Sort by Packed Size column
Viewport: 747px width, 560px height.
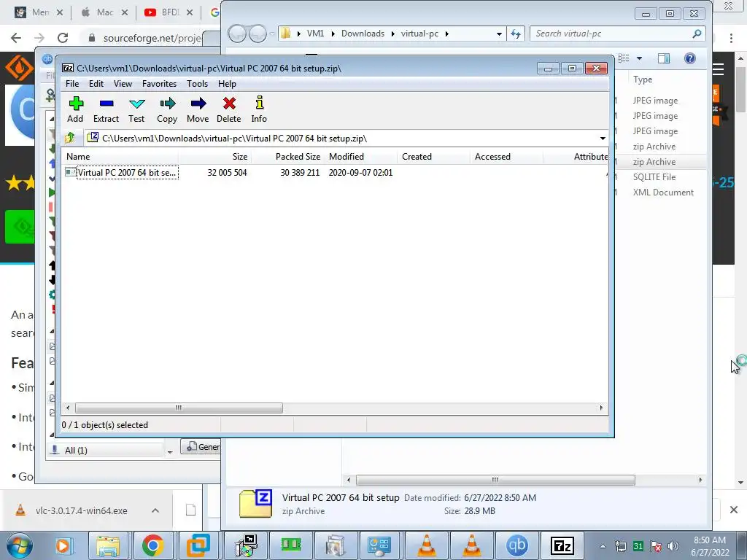(x=287, y=157)
